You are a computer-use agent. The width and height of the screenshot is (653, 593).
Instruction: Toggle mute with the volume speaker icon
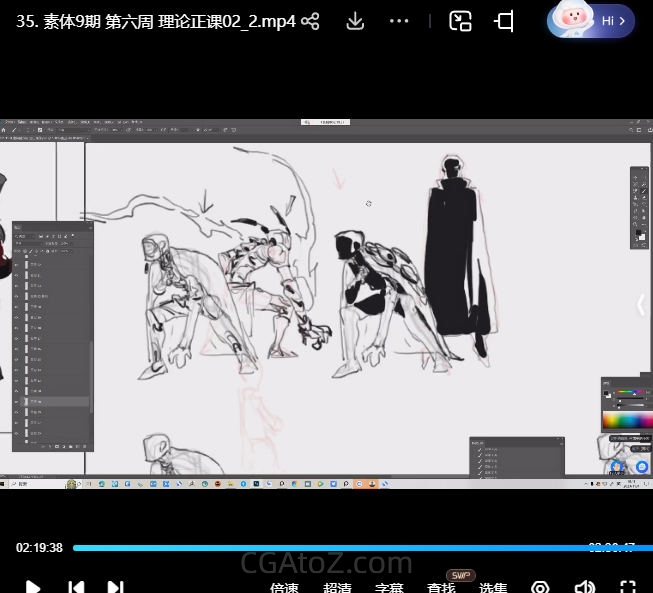click(585, 587)
